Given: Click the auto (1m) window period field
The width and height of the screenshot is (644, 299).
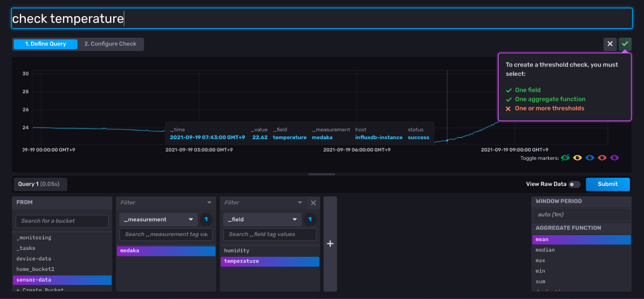Looking at the screenshot, I should (x=581, y=214).
